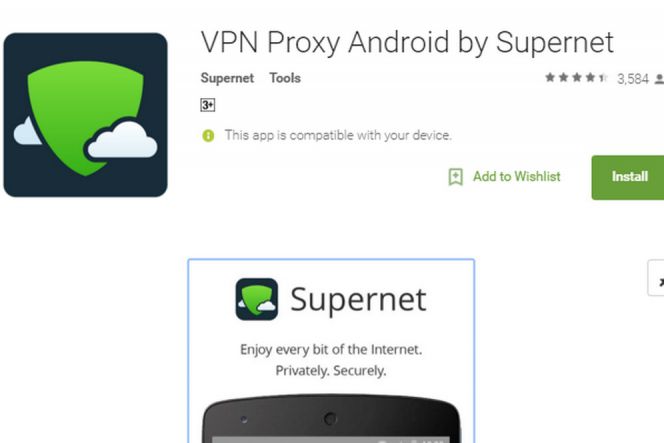
Task: Click the Supernet wordmark in the screenshot
Action: (x=358, y=299)
